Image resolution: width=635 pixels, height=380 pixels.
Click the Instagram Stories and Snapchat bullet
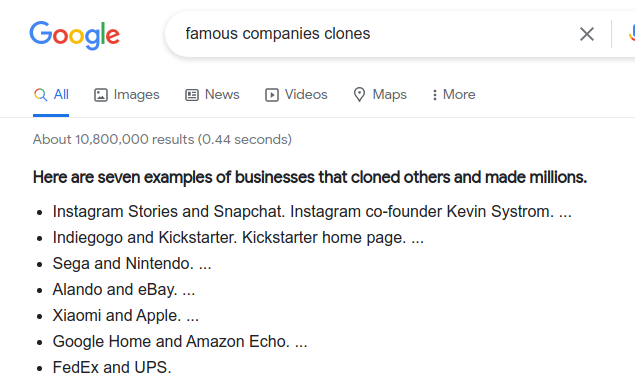[312, 211]
